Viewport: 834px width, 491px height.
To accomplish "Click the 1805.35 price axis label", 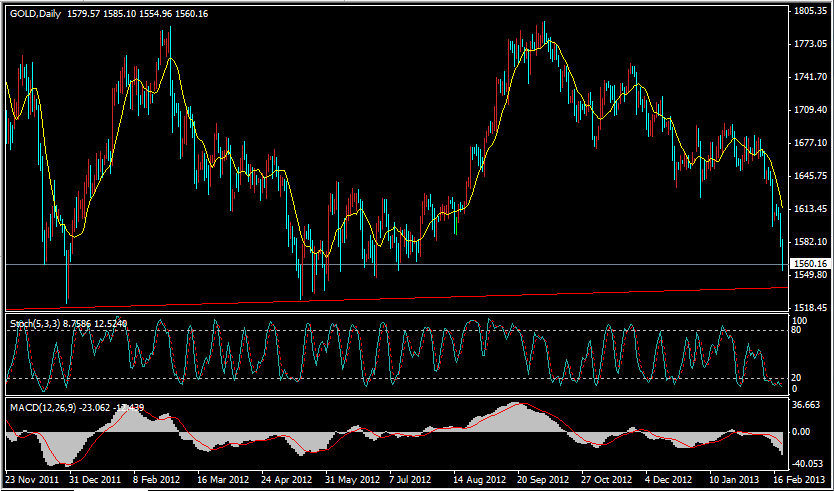I will tap(808, 12).
